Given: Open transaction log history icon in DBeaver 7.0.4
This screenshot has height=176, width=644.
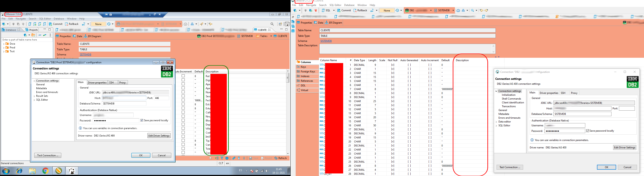Looking at the screenshot, I should tap(109, 24).
